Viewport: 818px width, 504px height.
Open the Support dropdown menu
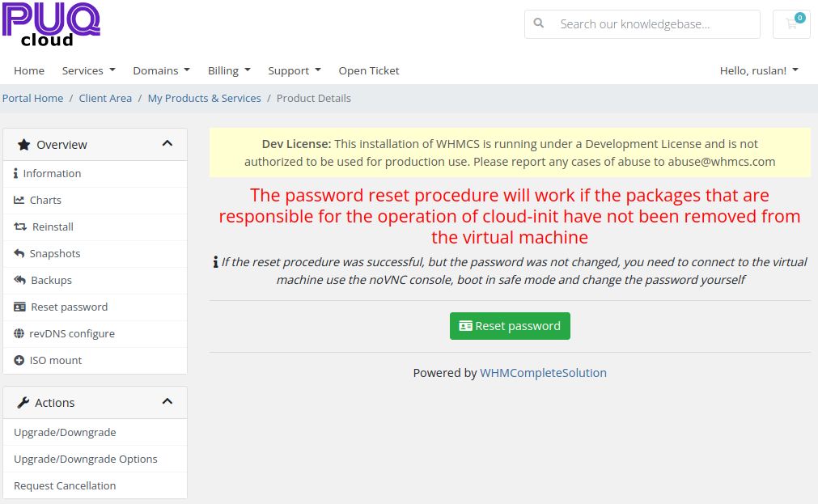295,70
